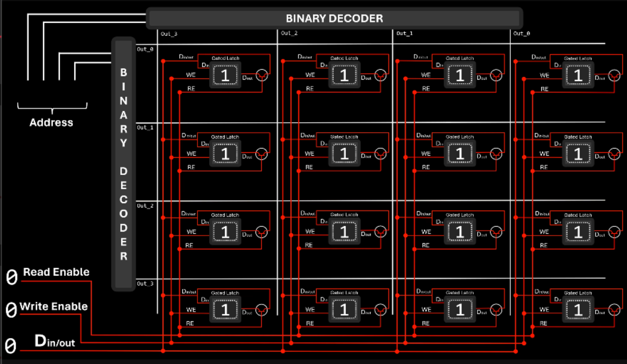The height and width of the screenshot is (364, 627).
Task: Click the WE label in row Out_0, column Out_1
Action: tap(426, 75)
